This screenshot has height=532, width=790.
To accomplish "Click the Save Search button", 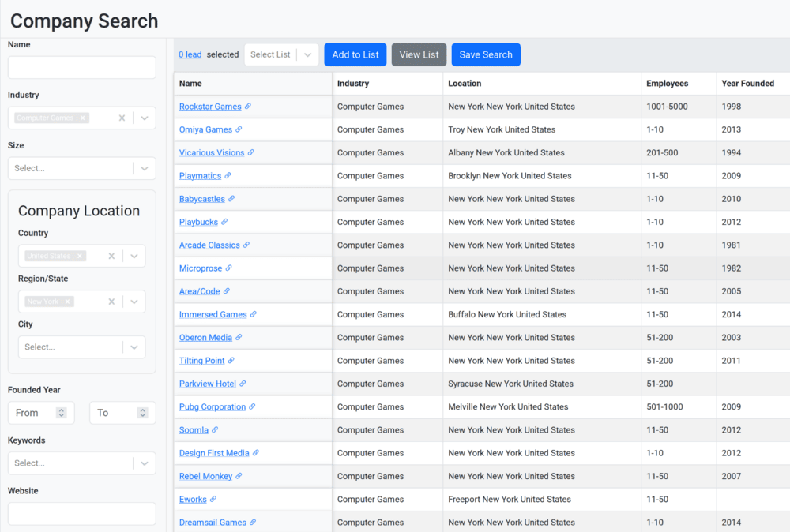I will pyautogui.click(x=486, y=54).
